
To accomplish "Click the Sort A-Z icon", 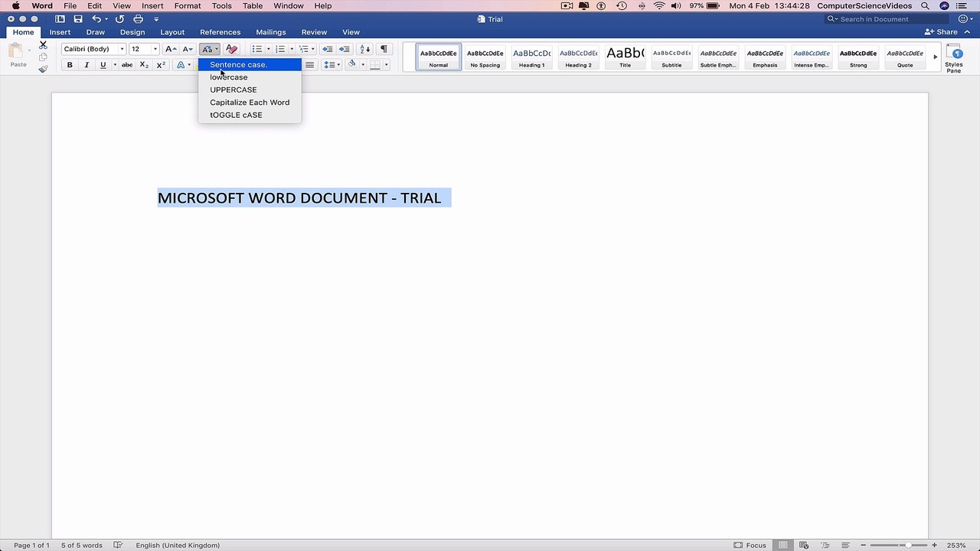I will (x=365, y=49).
